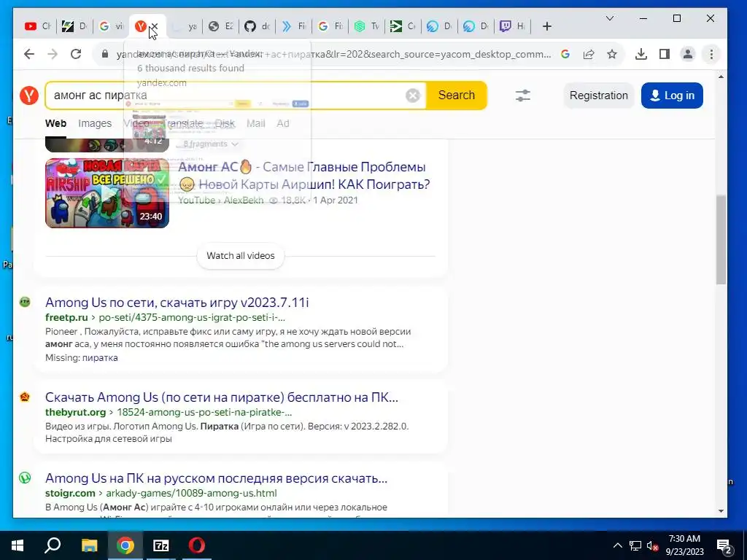Open the Windows Start menu

coord(18,545)
